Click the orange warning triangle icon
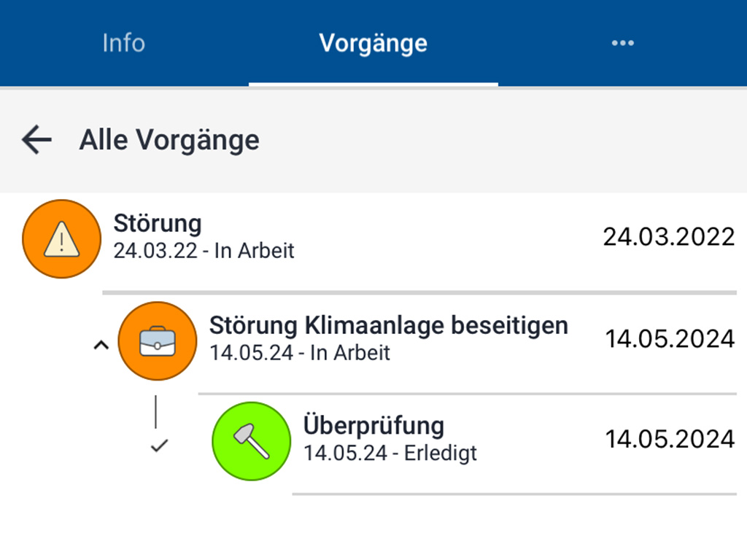Image resolution: width=747 pixels, height=560 pixels. pos(61,238)
